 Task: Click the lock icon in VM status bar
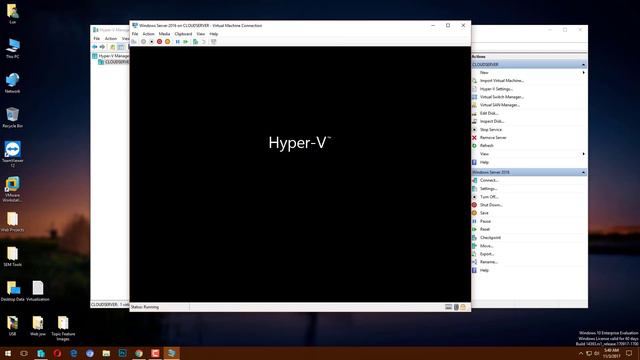463,307
